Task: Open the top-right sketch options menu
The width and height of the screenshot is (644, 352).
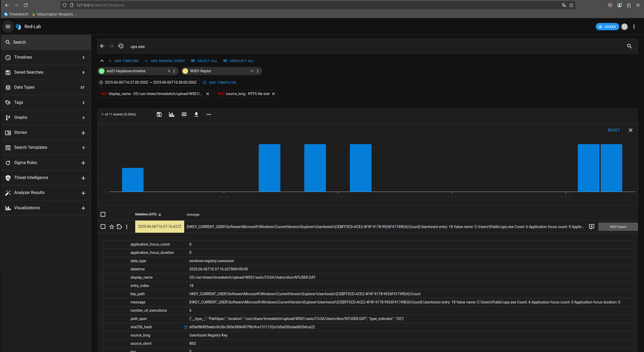Action: point(634,27)
